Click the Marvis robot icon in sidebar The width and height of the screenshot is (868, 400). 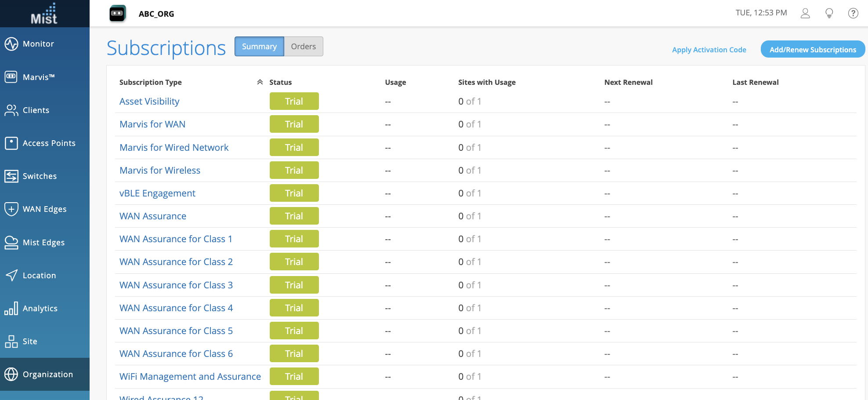point(11,77)
